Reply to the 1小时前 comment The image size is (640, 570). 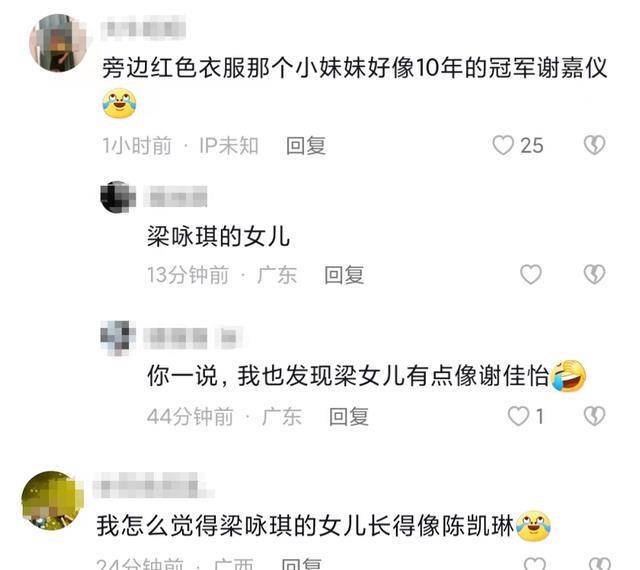point(306,146)
